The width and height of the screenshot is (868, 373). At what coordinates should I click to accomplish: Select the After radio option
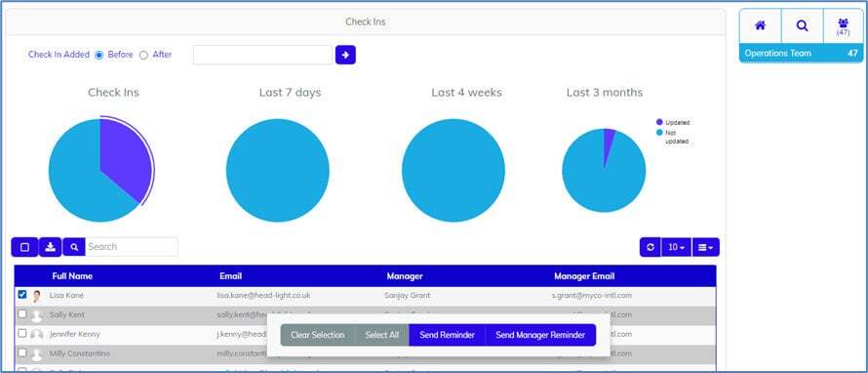click(143, 55)
